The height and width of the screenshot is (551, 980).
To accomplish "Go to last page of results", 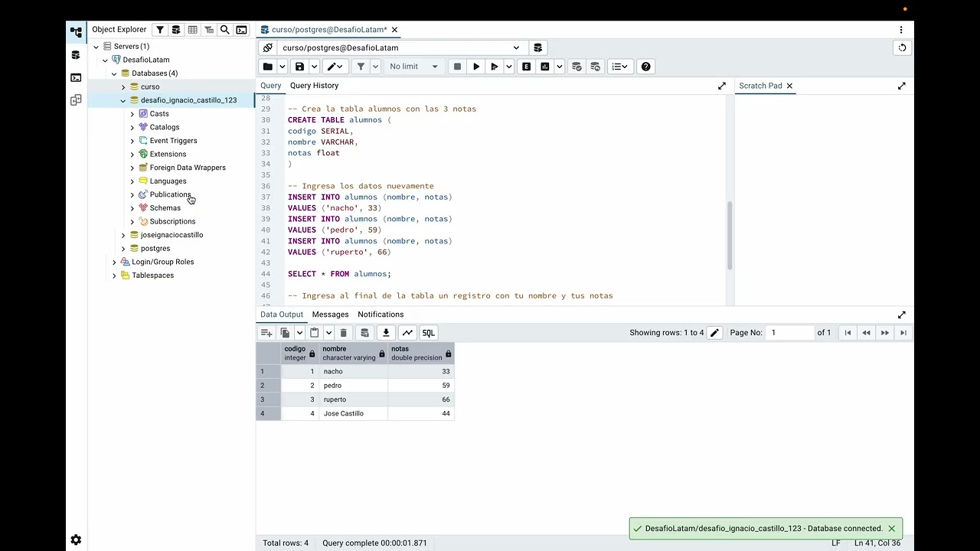I will (x=903, y=333).
